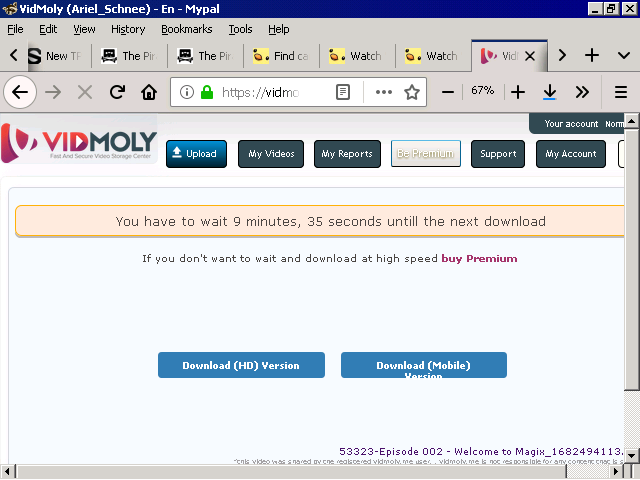
Task: Switch to the second The Pir tab
Action: [x=205, y=56]
